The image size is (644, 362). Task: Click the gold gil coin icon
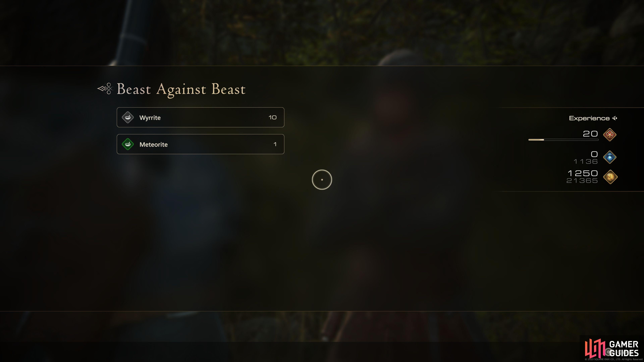[x=610, y=177]
